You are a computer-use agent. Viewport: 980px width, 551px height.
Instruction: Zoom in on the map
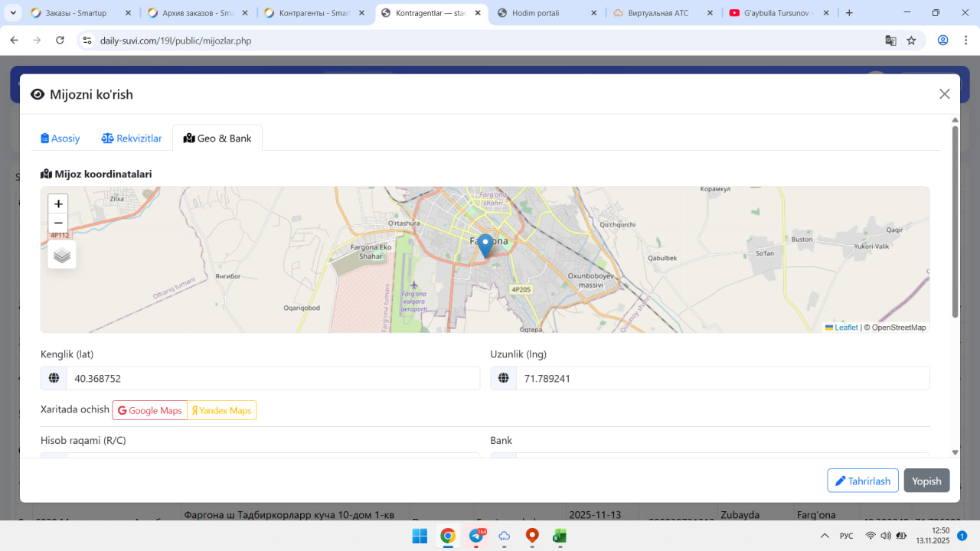tap(58, 204)
